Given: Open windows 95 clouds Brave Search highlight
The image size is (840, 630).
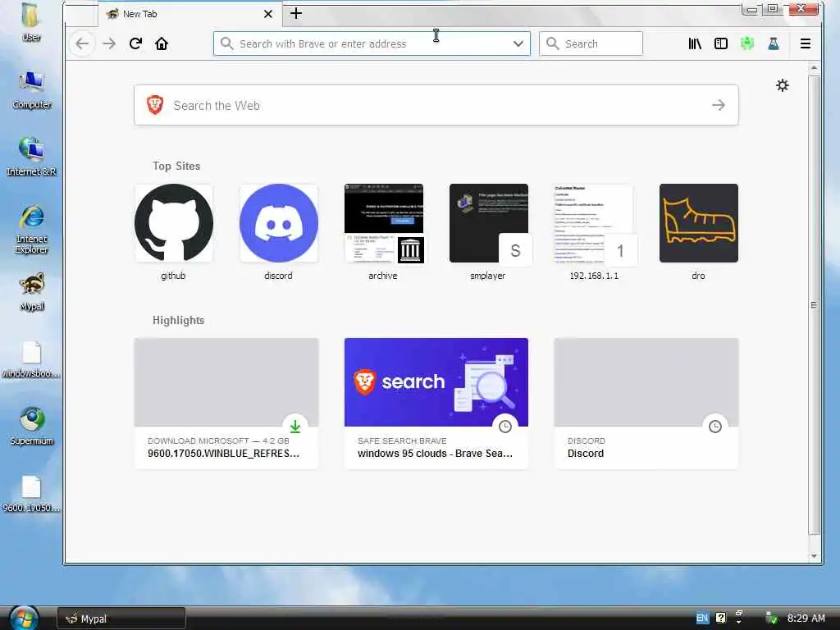Looking at the screenshot, I should pos(436,403).
